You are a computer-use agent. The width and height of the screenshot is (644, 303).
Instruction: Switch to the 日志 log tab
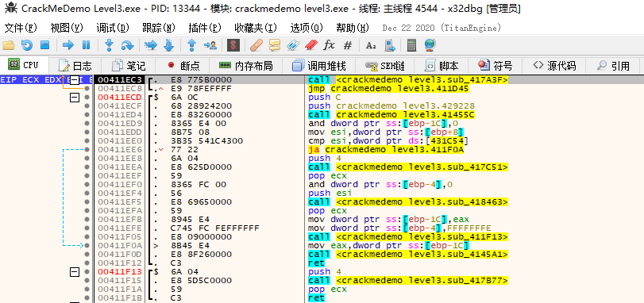75,66
